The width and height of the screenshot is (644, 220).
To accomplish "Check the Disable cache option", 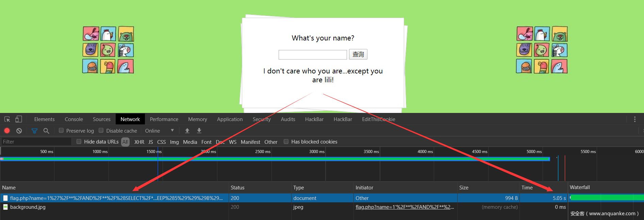I will (x=101, y=131).
